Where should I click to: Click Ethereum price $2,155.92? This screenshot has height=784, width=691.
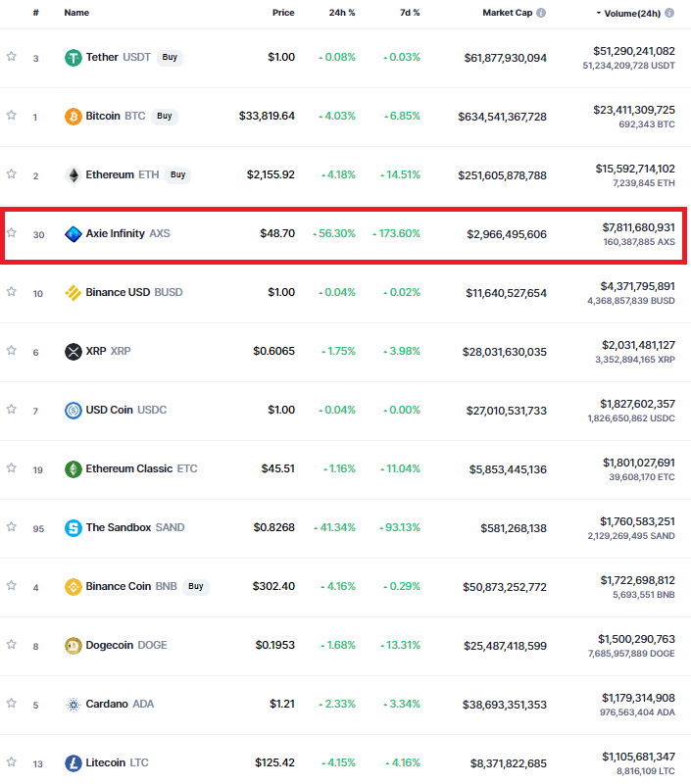[x=271, y=175]
